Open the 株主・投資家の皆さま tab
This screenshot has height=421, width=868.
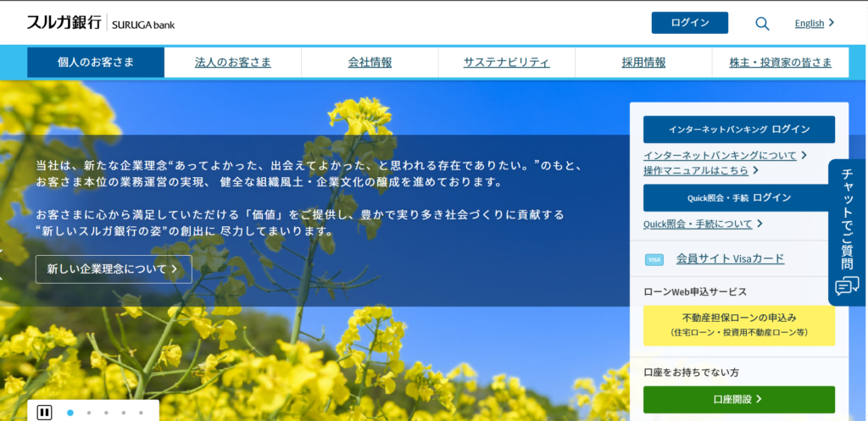click(781, 63)
